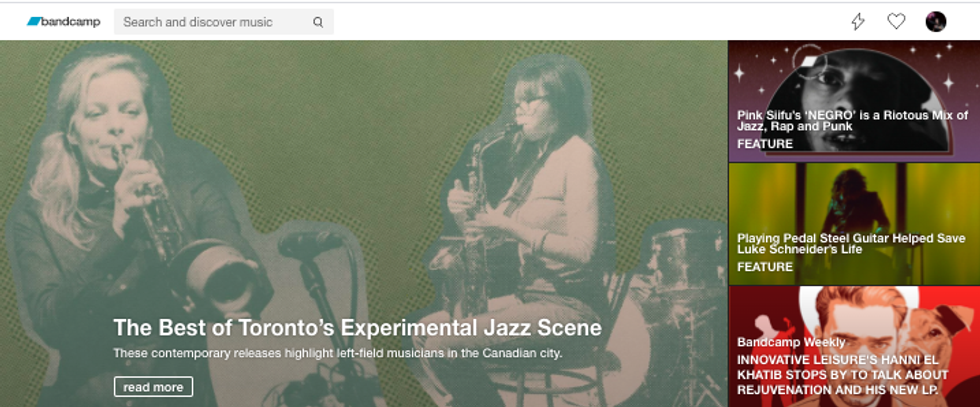Click the FEATURE label under the Luke Schneider title
Image resolution: width=980 pixels, height=407 pixels.
tap(765, 267)
